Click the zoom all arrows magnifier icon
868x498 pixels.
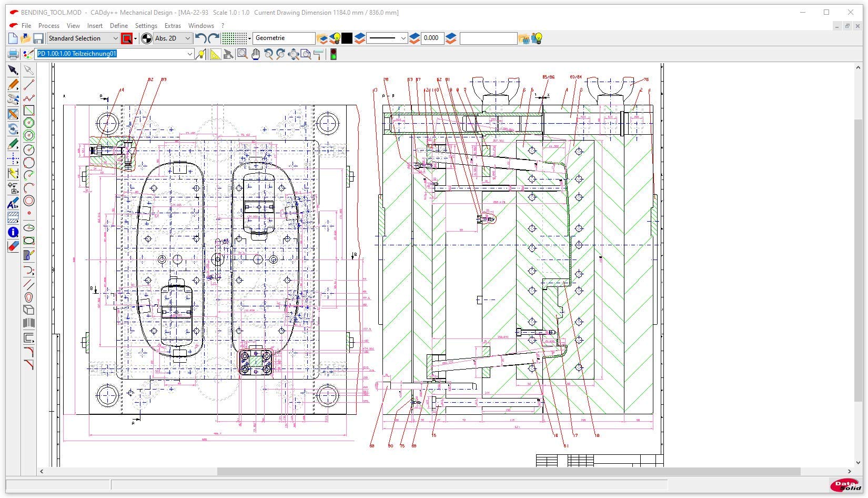click(294, 54)
